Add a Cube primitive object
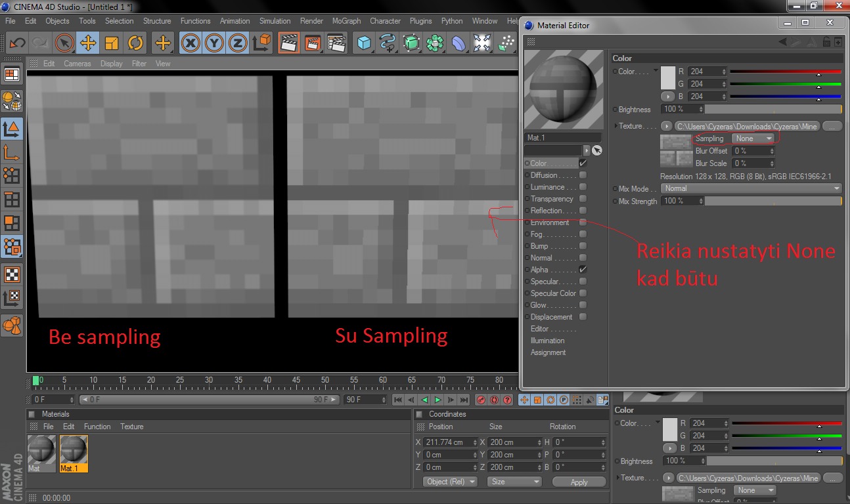Image resolution: width=850 pixels, height=504 pixels. coord(364,43)
